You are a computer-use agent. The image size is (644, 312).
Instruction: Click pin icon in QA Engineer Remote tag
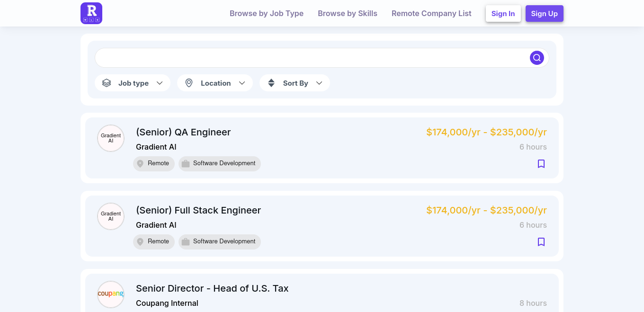tap(140, 164)
